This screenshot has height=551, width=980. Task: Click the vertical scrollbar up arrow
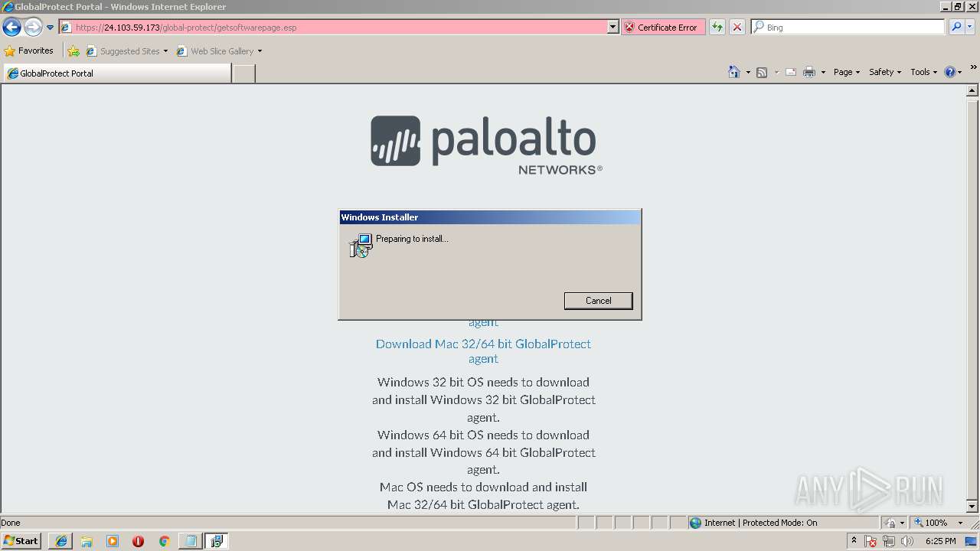coord(973,90)
